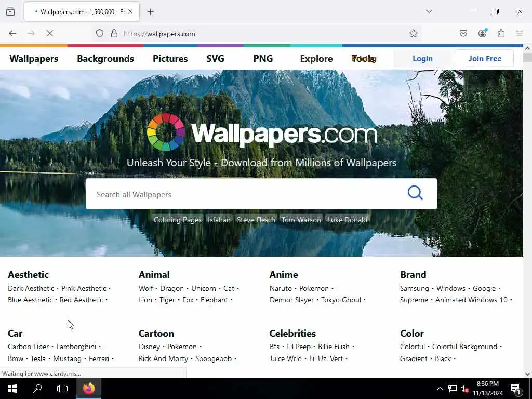This screenshot has height=399, width=532.
Task: Click the muted volume tray icon
Action: tap(464, 389)
